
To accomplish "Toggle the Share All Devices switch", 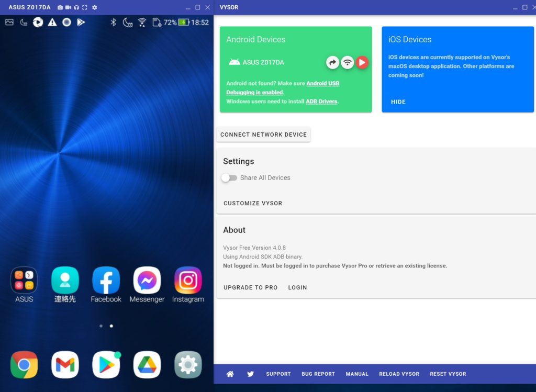I will pos(229,178).
